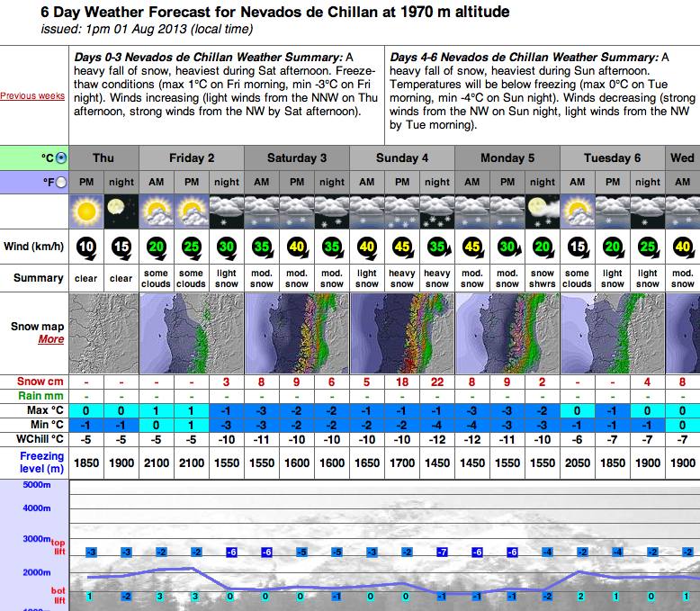Click the clear moon icon for Thursday night
This screenshot has width=700, height=611.
[x=121, y=211]
